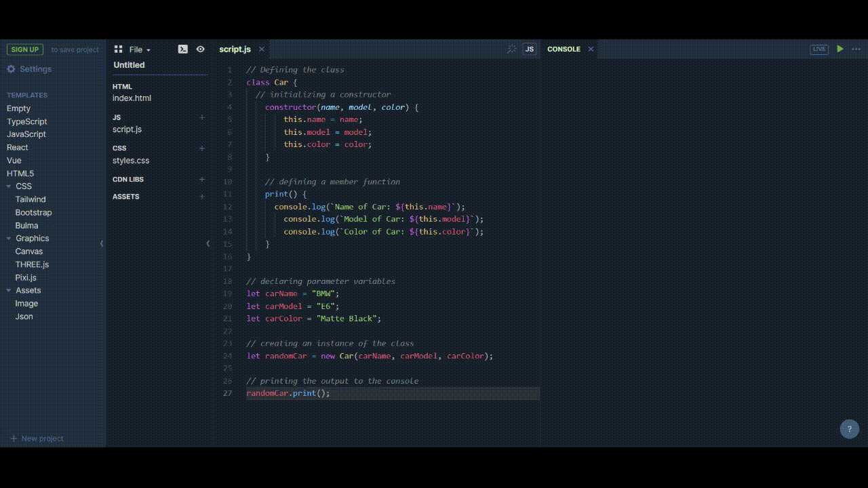Viewport: 868px width, 488px height.
Task: Choose the Image asset template
Action: (x=26, y=304)
